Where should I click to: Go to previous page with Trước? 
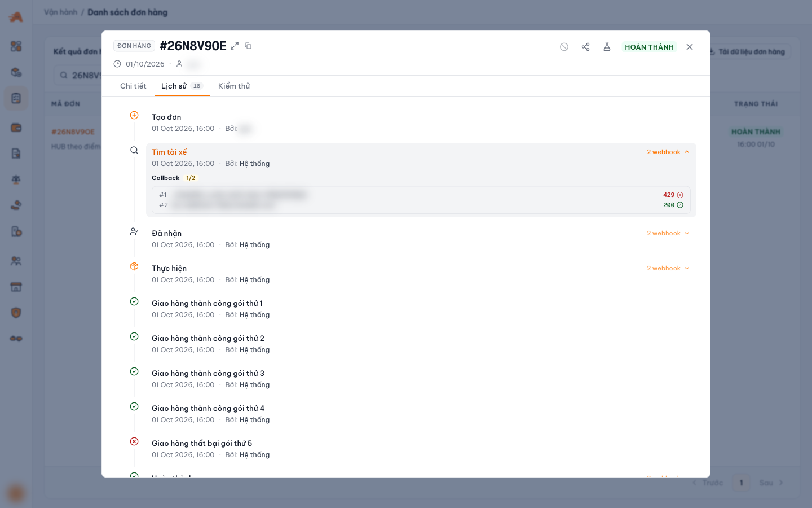click(x=708, y=483)
